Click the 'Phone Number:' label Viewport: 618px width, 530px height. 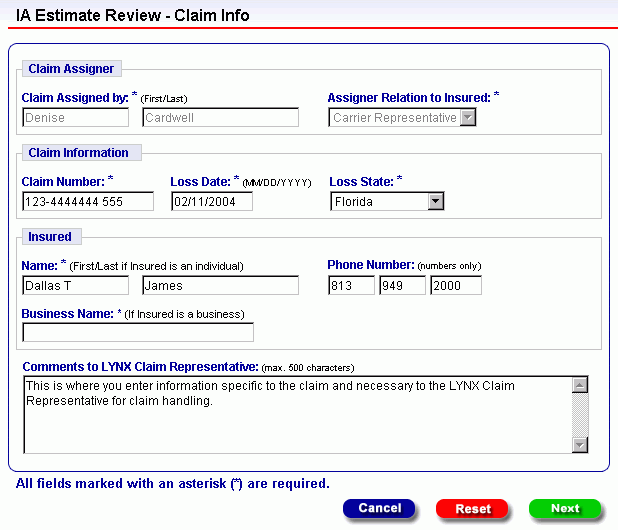click(371, 265)
